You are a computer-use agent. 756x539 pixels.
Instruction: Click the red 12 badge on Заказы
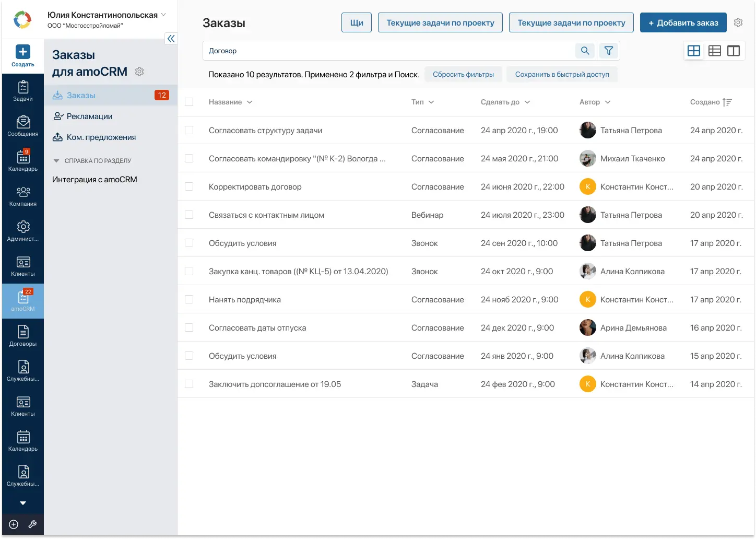point(162,95)
